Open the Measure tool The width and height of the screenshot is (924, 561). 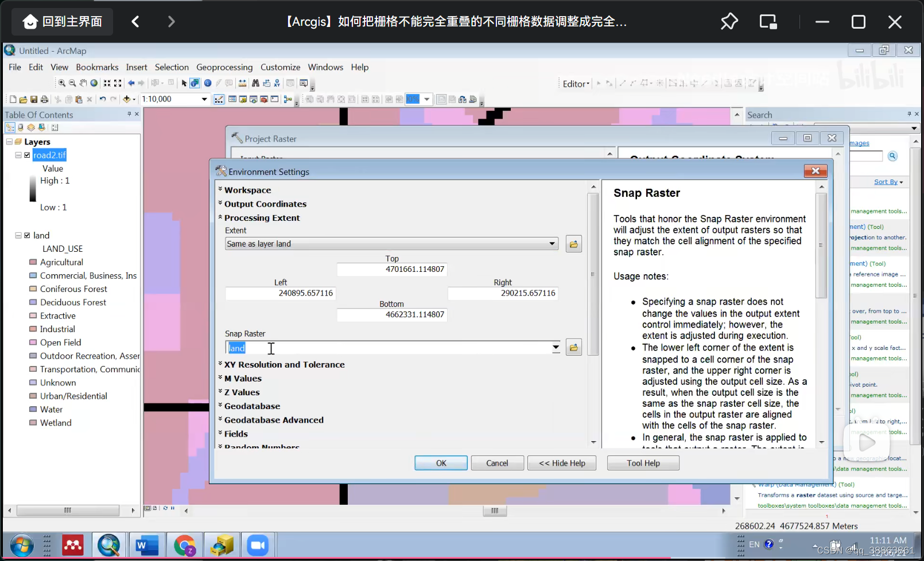[x=242, y=83]
